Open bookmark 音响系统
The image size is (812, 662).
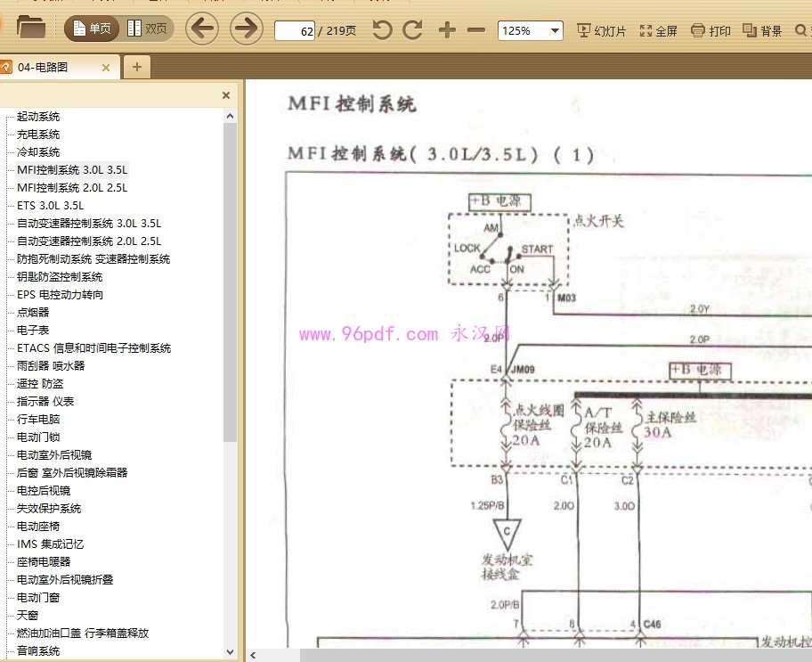pyautogui.click(x=38, y=650)
